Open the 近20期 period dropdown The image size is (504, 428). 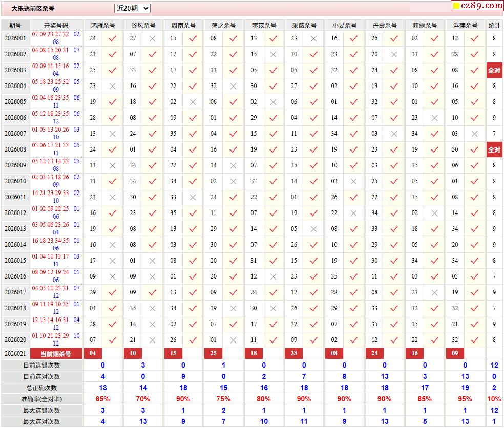pyautogui.click(x=132, y=8)
